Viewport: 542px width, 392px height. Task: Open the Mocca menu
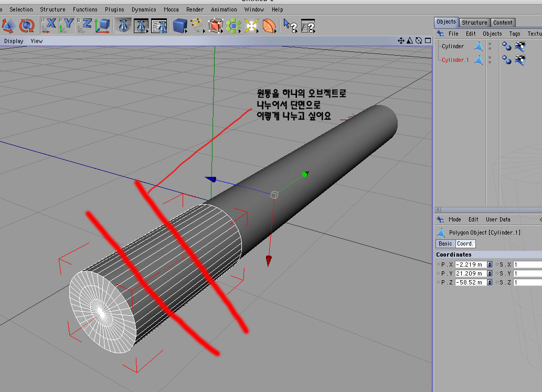tap(171, 9)
